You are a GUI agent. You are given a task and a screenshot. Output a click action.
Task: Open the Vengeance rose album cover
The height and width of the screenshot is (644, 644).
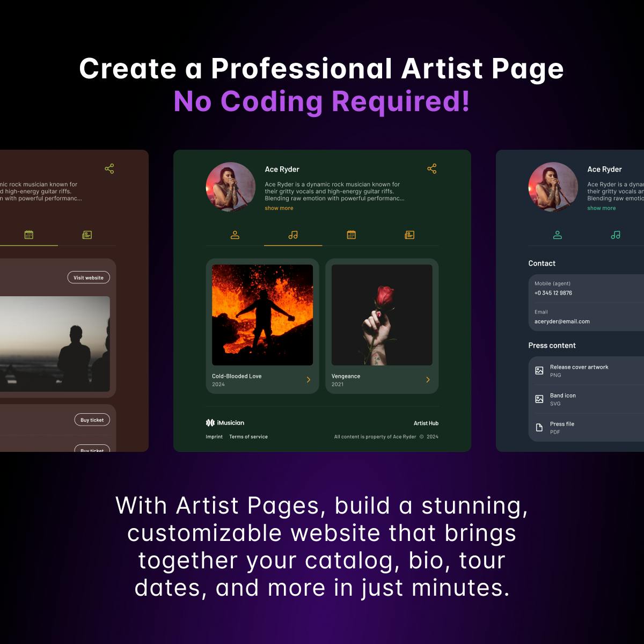pos(382,315)
